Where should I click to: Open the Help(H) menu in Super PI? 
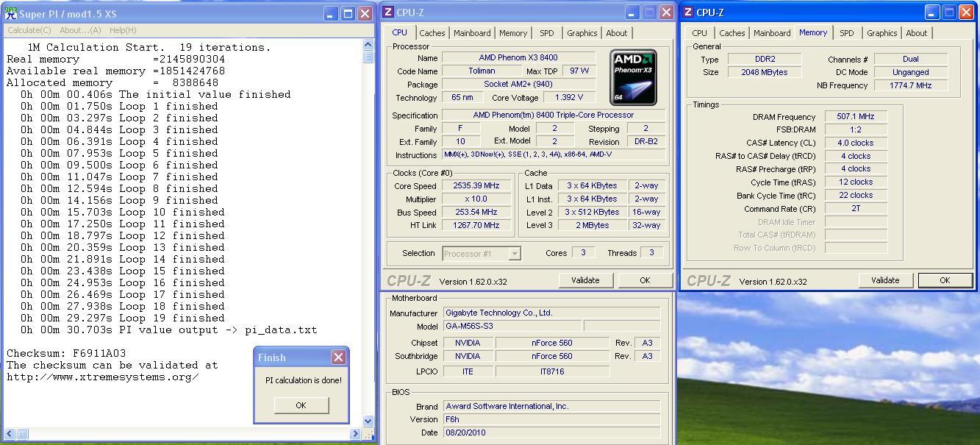(122, 30)
